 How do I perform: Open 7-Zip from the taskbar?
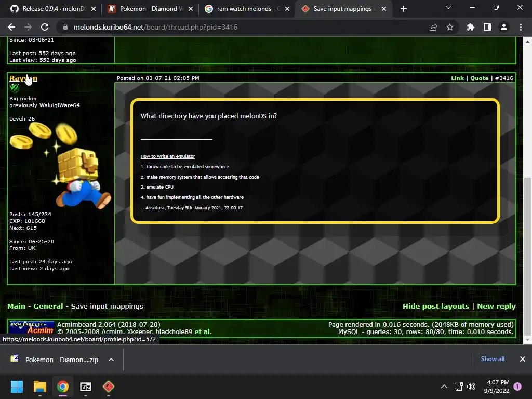pos(86,387)
